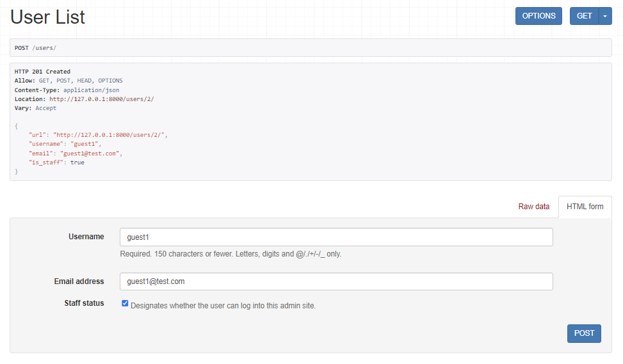Click the "HTTP 201 Created" status line
The width and height of the screenshot is (623, 364).
point(42,72)
